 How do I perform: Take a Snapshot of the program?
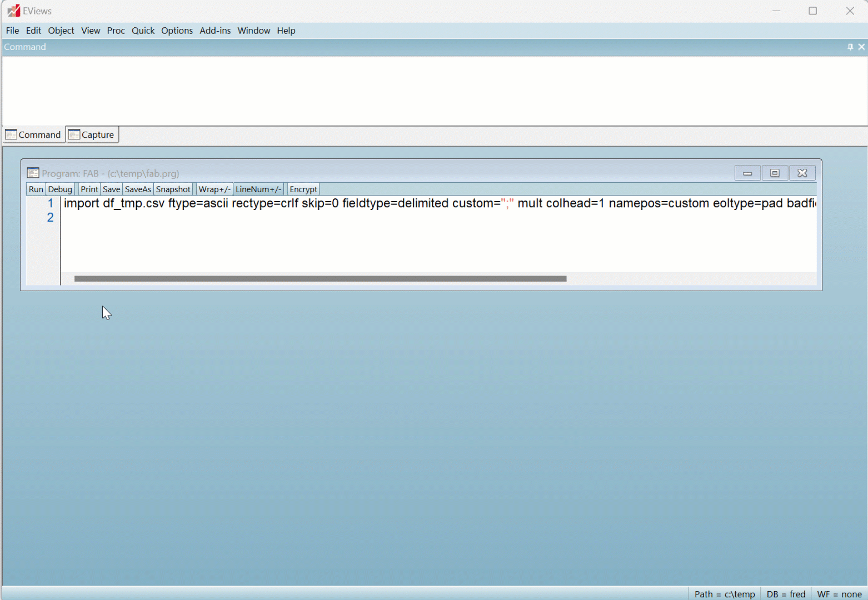173,189
